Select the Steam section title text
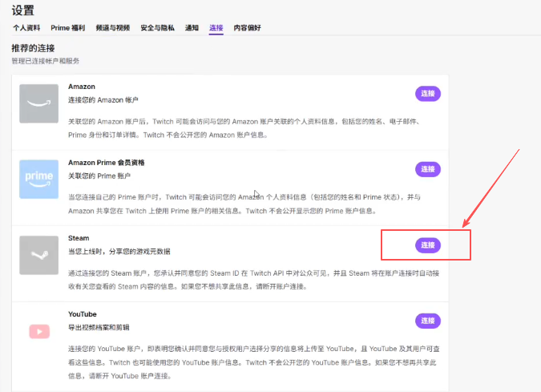This screenshot has height=392, width=541. click(x=79, y=238)
